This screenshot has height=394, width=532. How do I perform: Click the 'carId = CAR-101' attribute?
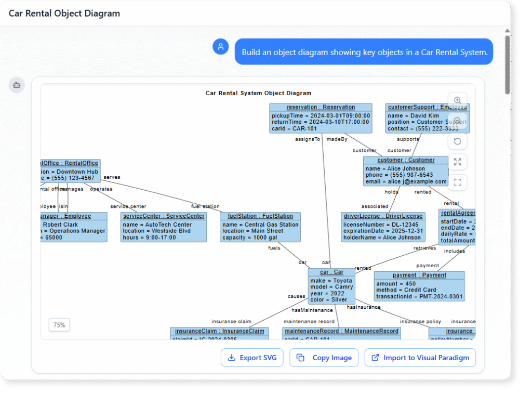point(294,128)
